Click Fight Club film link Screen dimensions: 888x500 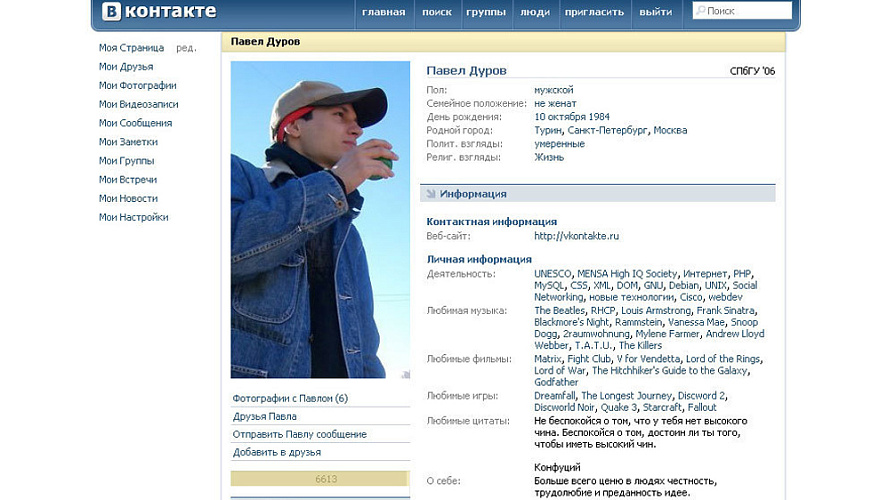coord(589,359)
